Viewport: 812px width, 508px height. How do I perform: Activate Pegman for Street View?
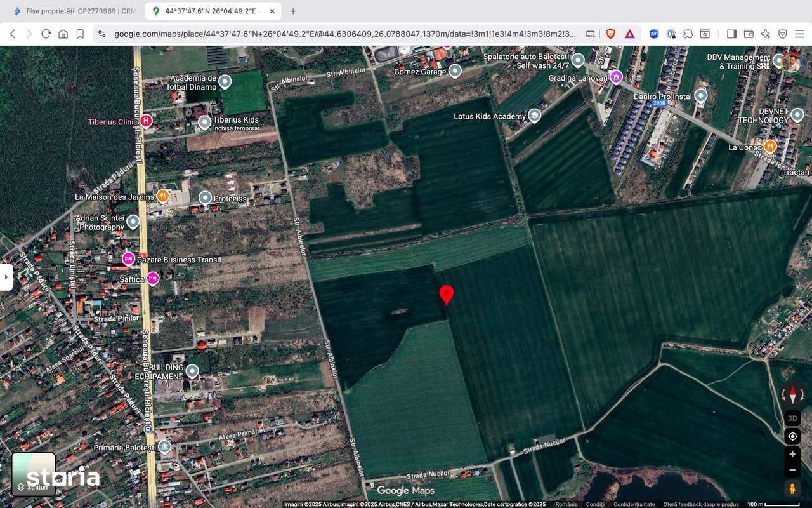(792, 487)
